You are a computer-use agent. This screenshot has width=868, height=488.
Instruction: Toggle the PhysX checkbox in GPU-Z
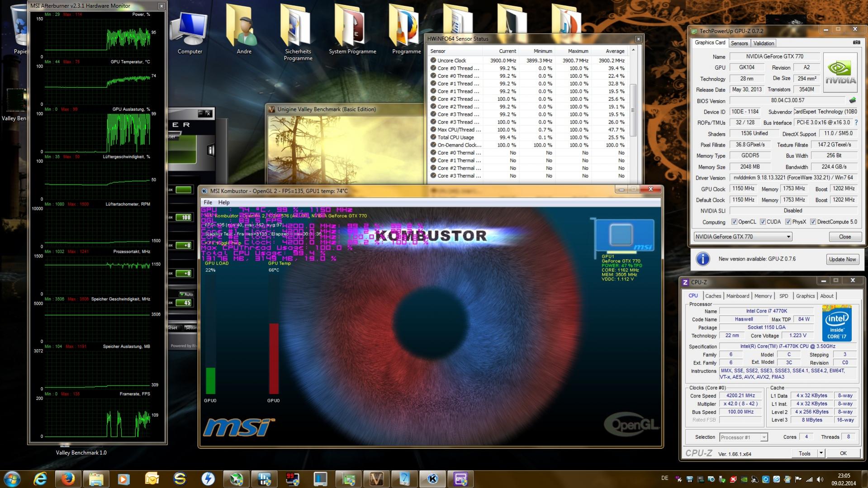788,222
